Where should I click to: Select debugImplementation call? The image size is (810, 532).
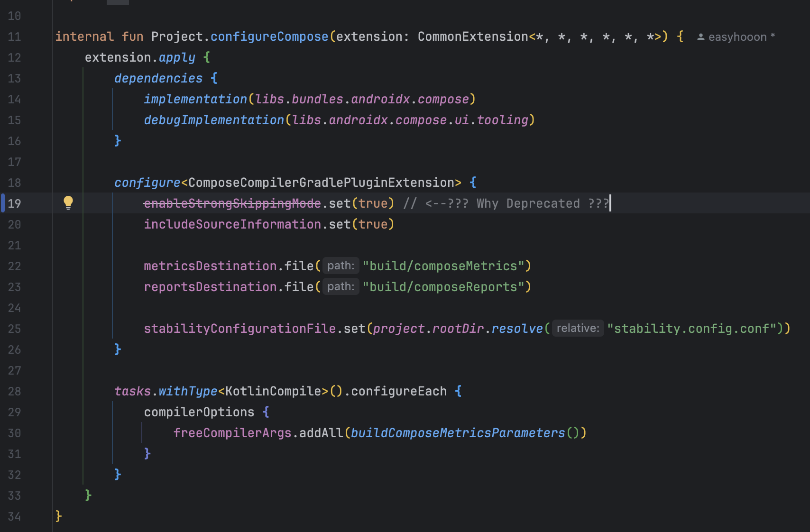[x=214, y=120]
